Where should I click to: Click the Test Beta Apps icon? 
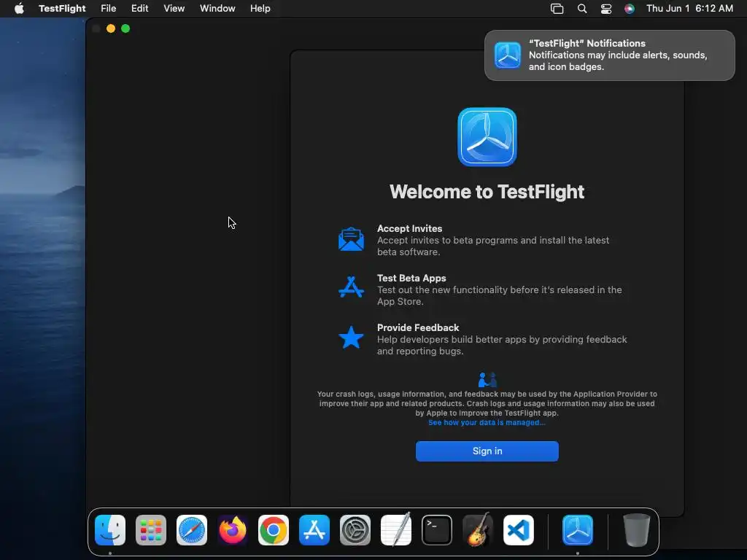[351, 287]
